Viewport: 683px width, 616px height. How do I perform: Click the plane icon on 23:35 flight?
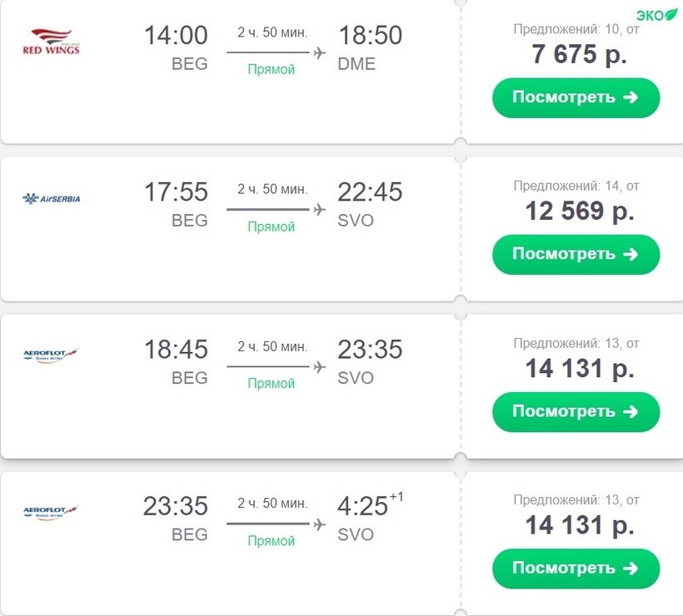coord(318,524)
